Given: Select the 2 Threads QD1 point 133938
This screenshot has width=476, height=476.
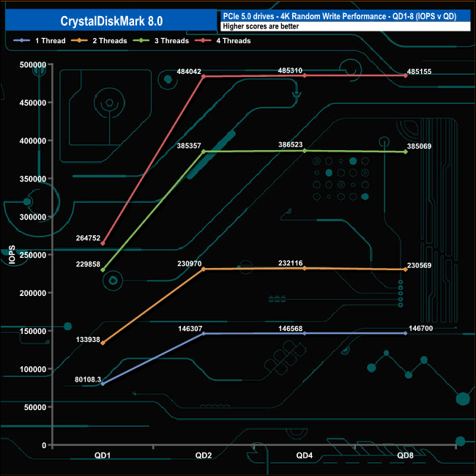Looking at the screenshot, I should (x=103, y=343).
